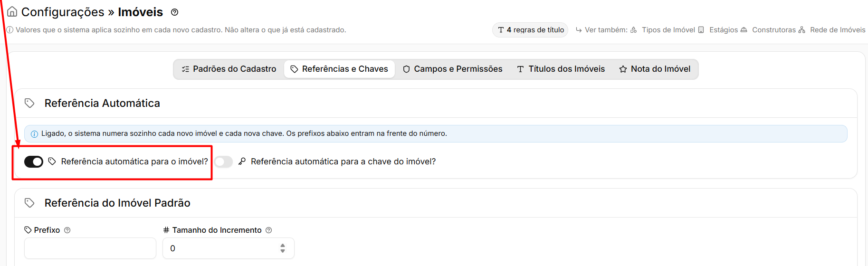The width and height of the screenshot is (868, 266).
Task: Select the Referências e Chaves tab
Action: [x=339, y=69]
